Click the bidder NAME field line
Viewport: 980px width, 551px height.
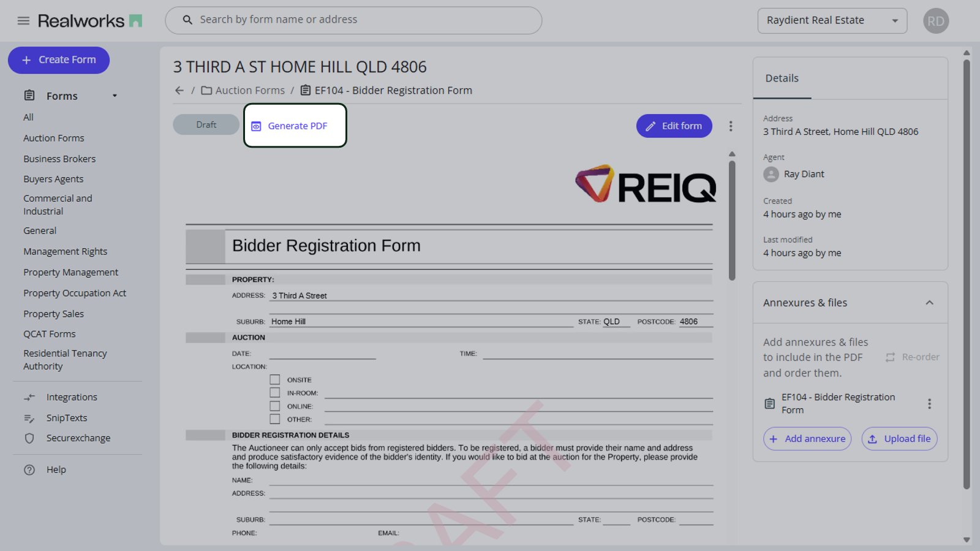(x=491, y=481)
